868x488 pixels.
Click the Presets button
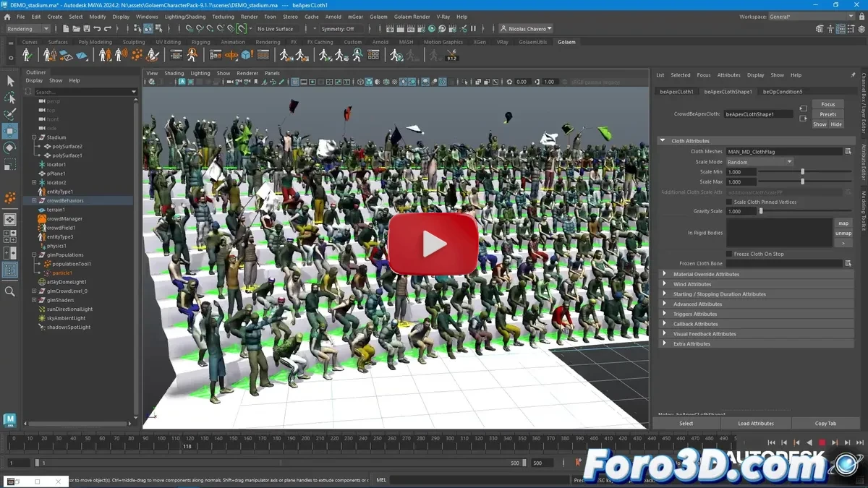tap(828, 114)
